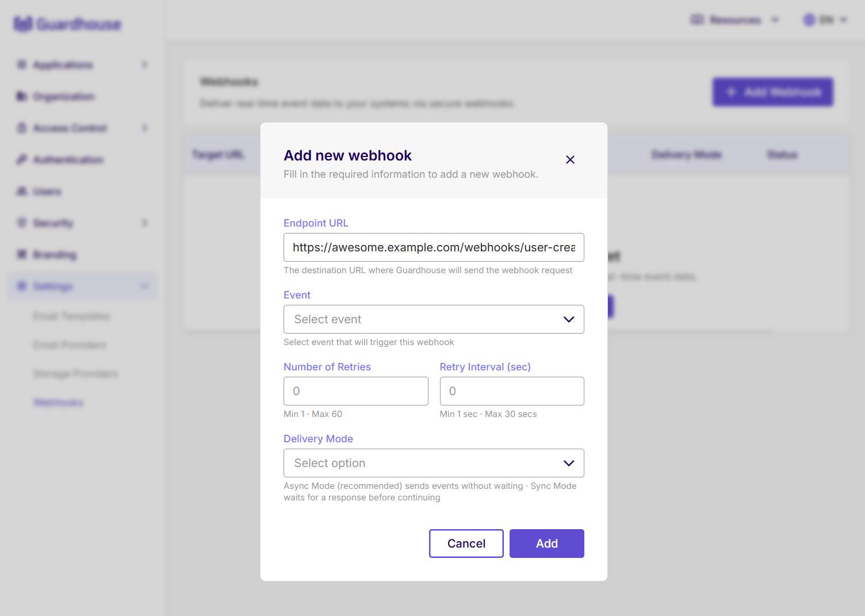The image size is (865, 616).
Task: Click the Guardhouse logo
Action: coord(67,24)
